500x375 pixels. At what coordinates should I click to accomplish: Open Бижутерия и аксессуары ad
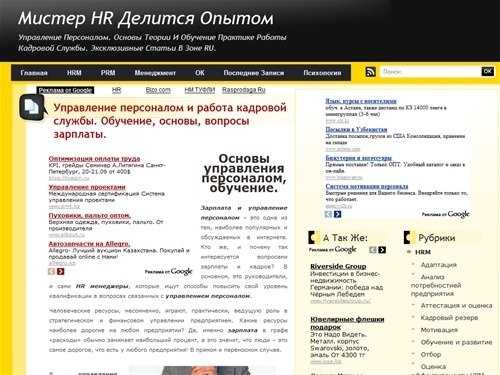[x=358, y=158]
